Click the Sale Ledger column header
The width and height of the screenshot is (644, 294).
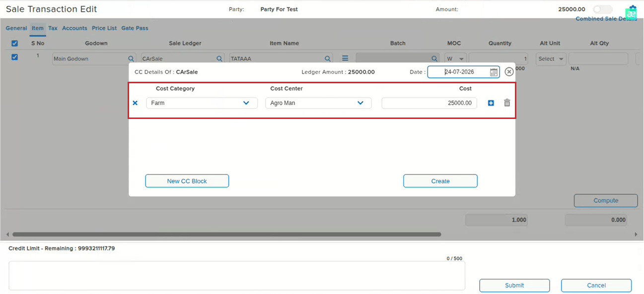185,43
